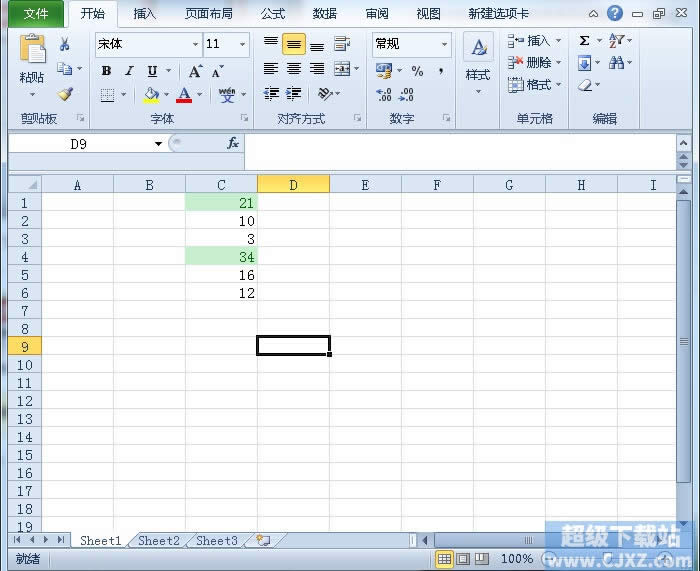The height and width of the screenshot is (571, 700).
Task: Switch to 数据 Data tab
Action: 325,14
